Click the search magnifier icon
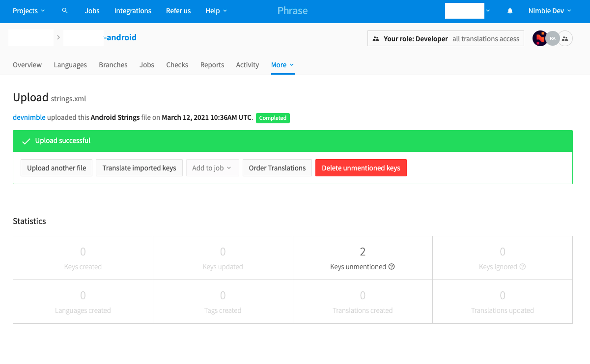This screenshot has width=590, height=364. (65, 11)
